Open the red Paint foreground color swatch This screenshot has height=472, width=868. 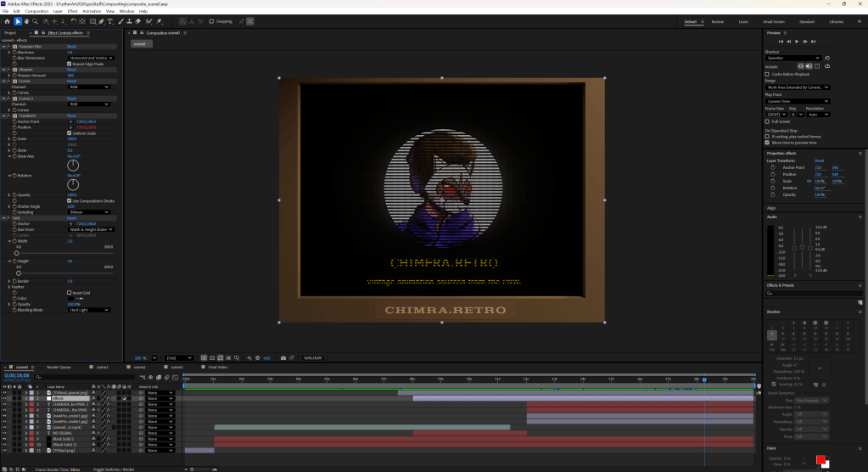pos(820,460)
